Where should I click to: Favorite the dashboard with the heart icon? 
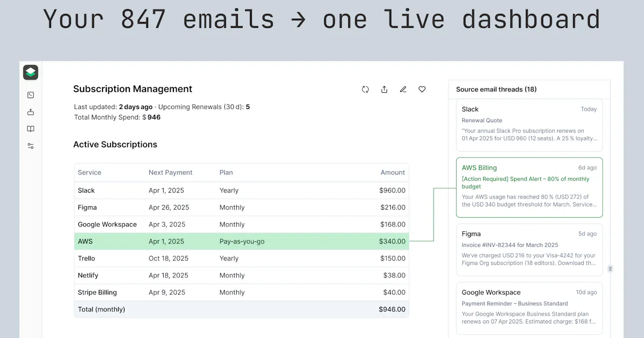pos(422,90)
